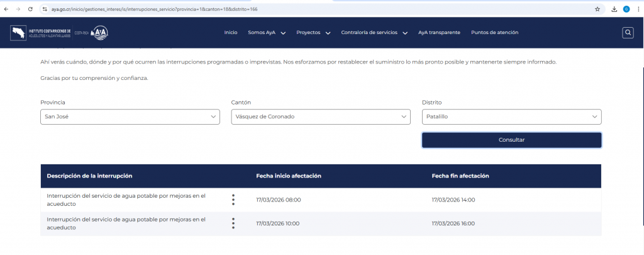Open the Puntos de atención link

(494, 33)
